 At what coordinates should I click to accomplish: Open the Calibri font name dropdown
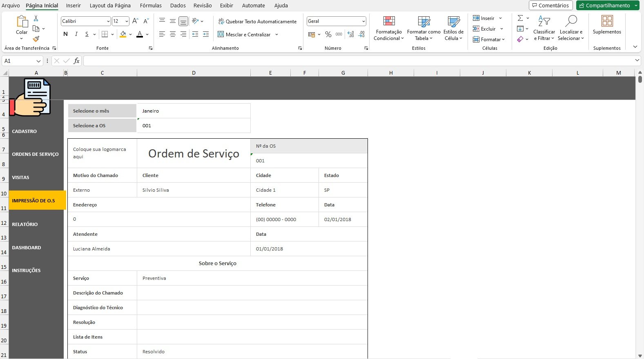coord(108,21)
